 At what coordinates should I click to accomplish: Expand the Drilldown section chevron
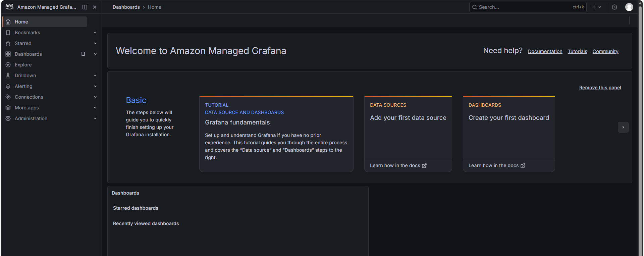tap(95, 75)
